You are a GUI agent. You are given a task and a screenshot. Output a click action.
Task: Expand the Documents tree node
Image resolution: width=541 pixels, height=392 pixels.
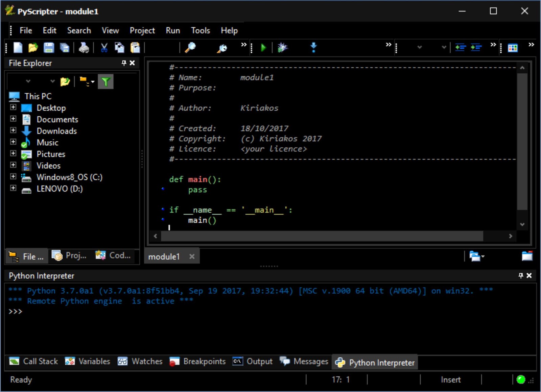point(13,118)
